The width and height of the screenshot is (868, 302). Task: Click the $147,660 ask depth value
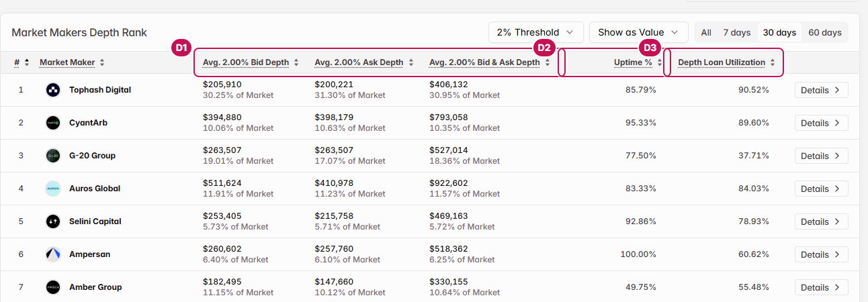(334, 282)
